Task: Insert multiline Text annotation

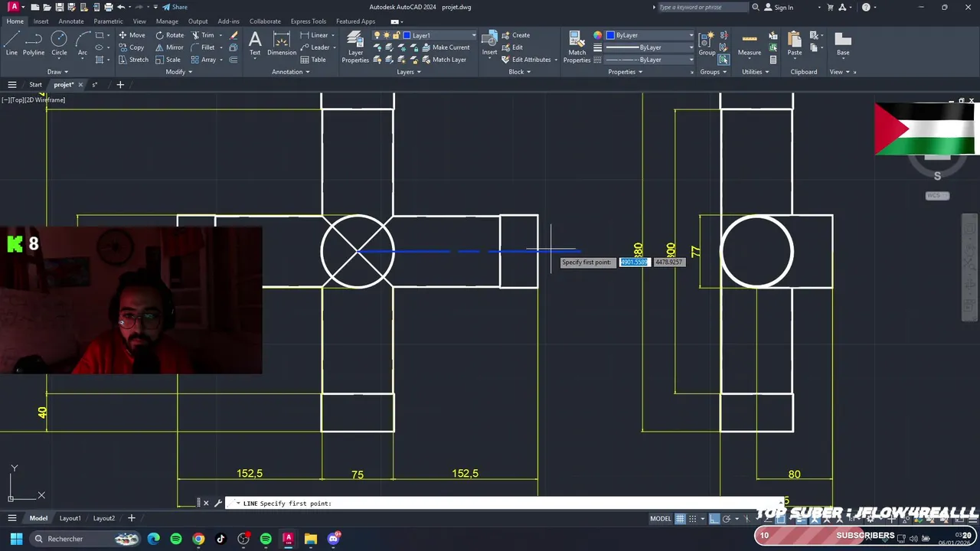Action: coord(255,43)
